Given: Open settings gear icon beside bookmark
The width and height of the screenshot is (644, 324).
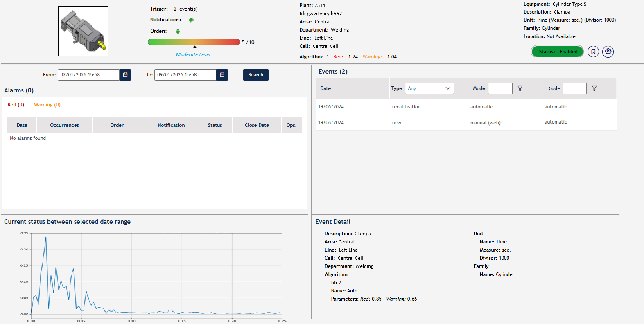Looking at the screenshot, I should pyautogui.click(x=608, y=52).
